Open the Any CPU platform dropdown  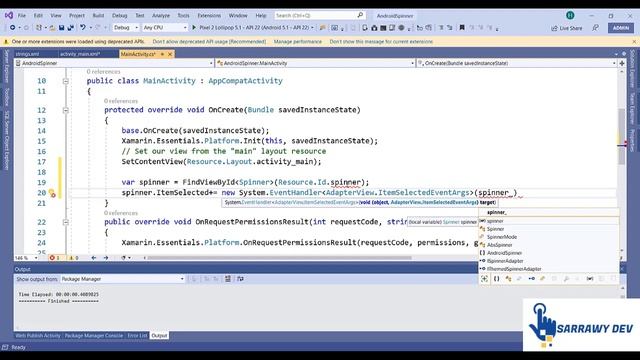click(164, 28)
